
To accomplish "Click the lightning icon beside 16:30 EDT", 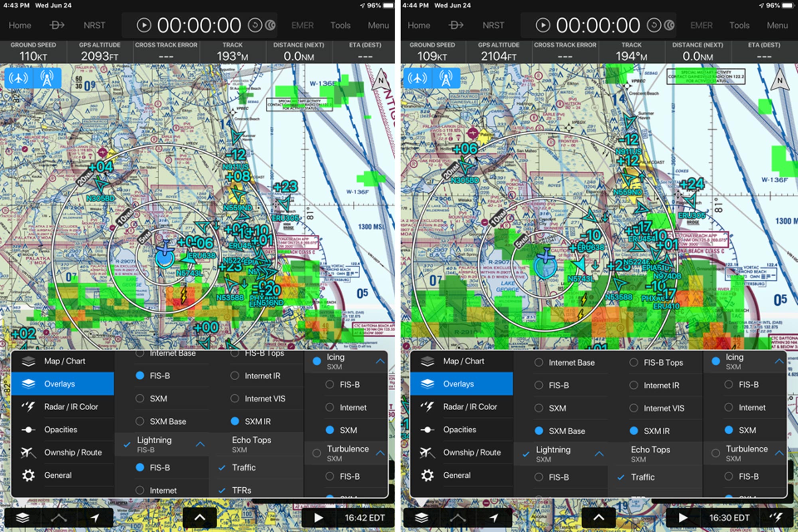I will (775, 518).
